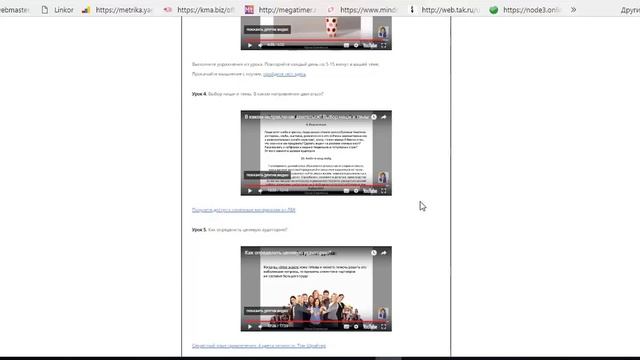This screenshot has height=360, width=640.
Task: Open the link below the Урок 5 video
Action: click(x=259, y=346)
